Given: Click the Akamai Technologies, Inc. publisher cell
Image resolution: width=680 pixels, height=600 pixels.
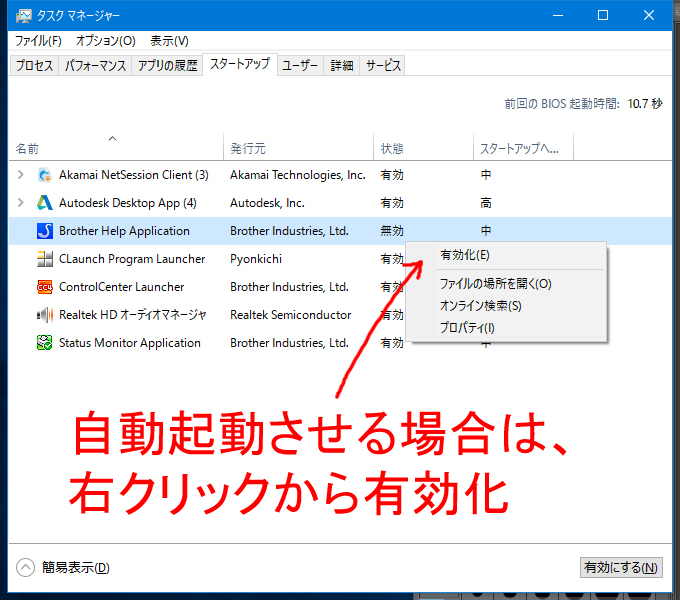Looking at the screenshot, I should (298, 175).
